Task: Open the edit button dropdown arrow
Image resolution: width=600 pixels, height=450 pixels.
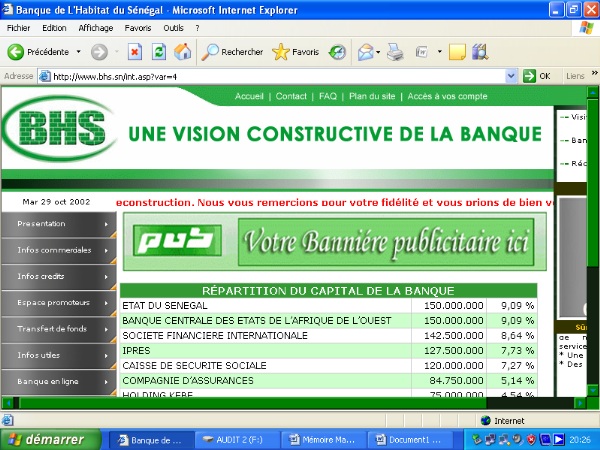Action: coord(440,51)
